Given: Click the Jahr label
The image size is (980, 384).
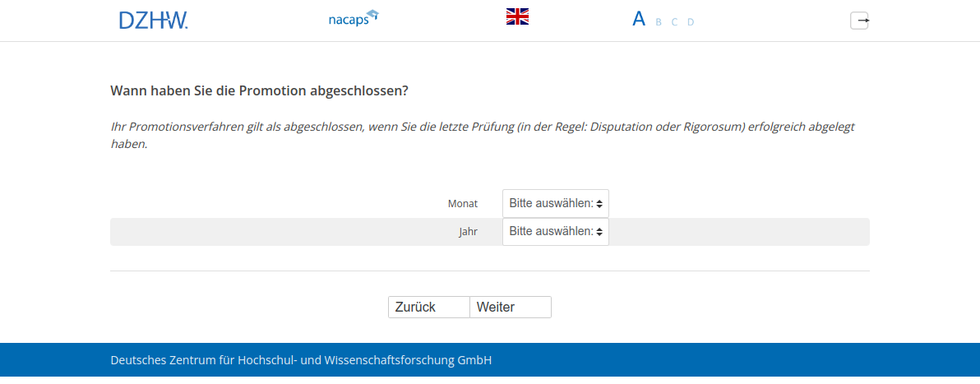Looking at the screenshot, I should coord(468,232).
